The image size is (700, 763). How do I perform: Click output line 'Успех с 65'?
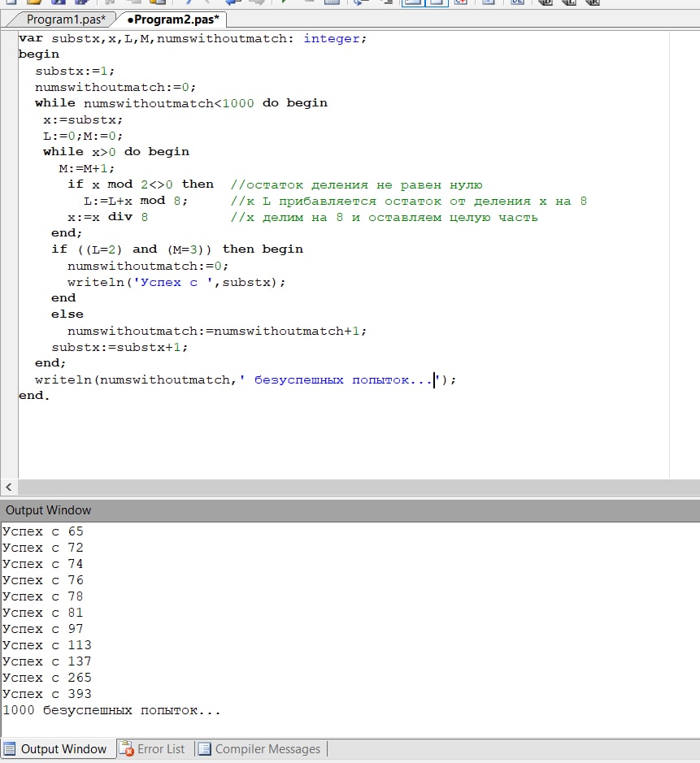(x=43, y=531)
